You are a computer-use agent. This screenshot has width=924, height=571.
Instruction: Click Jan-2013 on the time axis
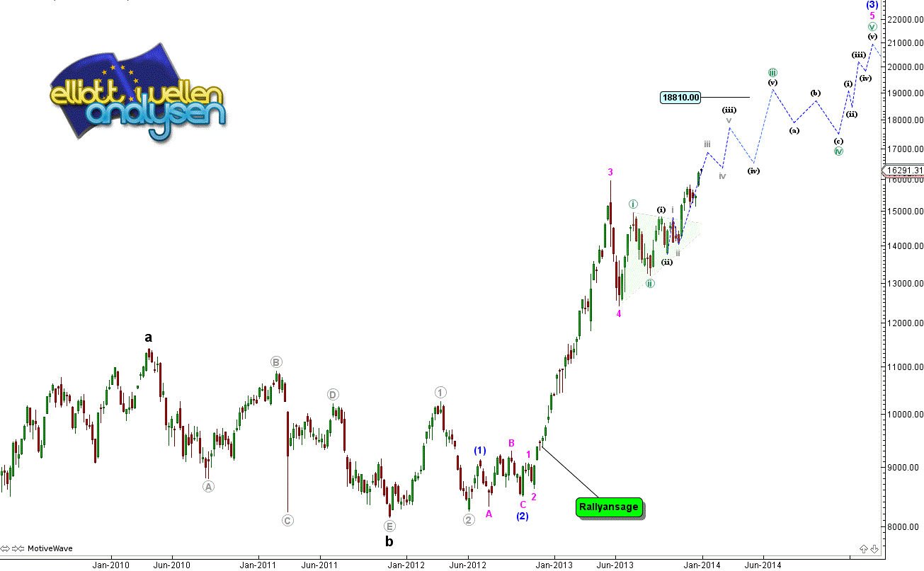coord(554,565)
